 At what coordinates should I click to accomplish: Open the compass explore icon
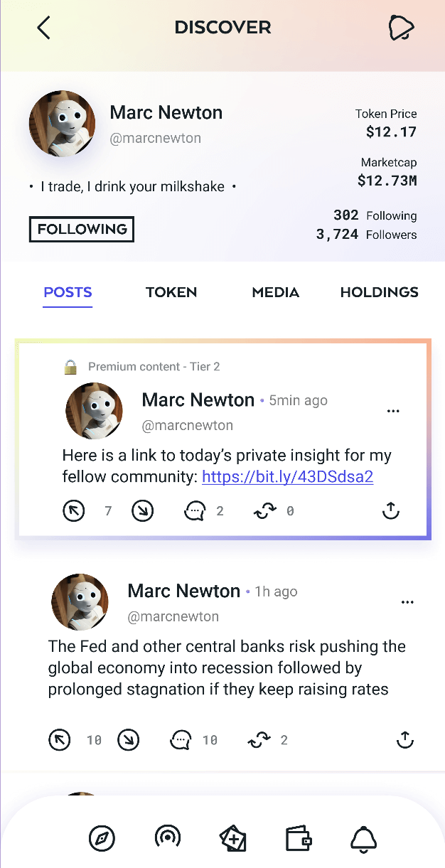tap(102, 839)
